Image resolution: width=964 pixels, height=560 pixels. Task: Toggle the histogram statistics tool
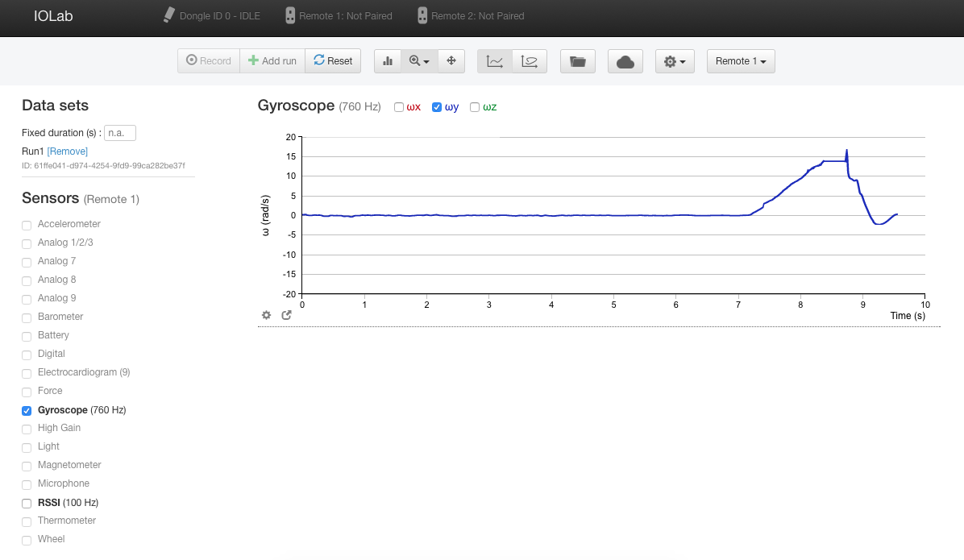(x=388, y=61)
